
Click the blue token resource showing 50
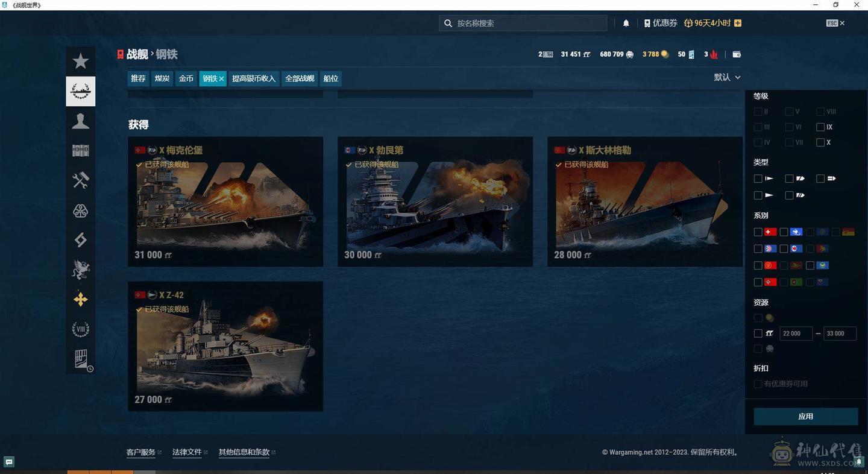click(x=686, y=54)
